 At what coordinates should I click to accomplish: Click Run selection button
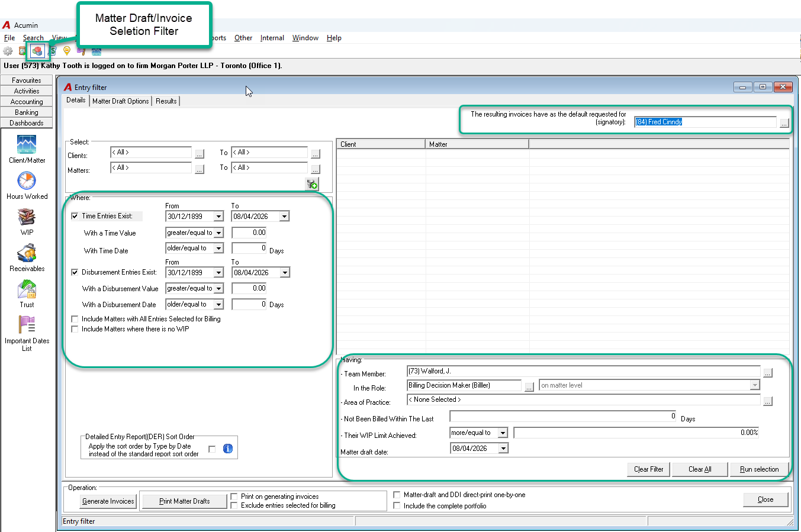(760, 469)
